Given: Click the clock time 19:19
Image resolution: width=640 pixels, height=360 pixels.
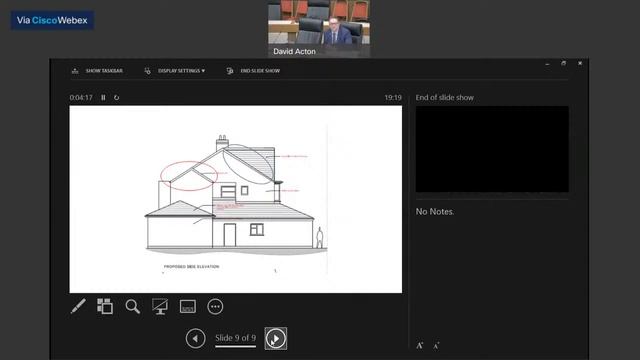Looking at the screenshot, I should pos(393,98).
